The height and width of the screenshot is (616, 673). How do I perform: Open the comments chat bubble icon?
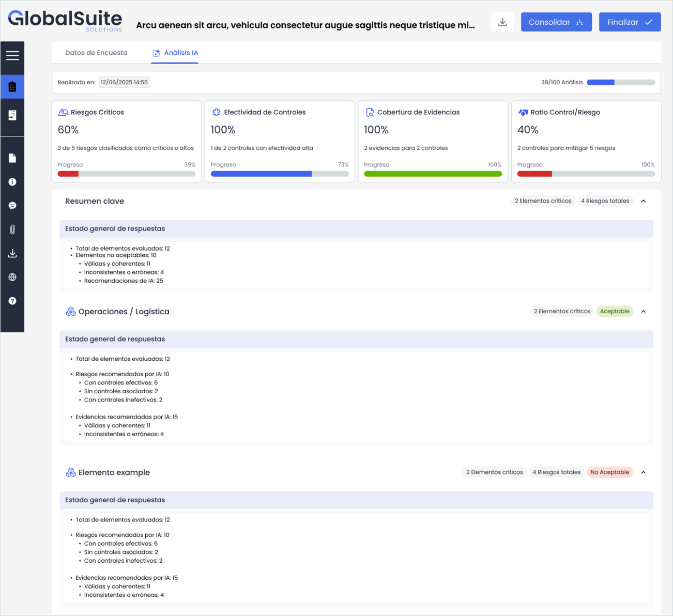[x=12, y=206]
